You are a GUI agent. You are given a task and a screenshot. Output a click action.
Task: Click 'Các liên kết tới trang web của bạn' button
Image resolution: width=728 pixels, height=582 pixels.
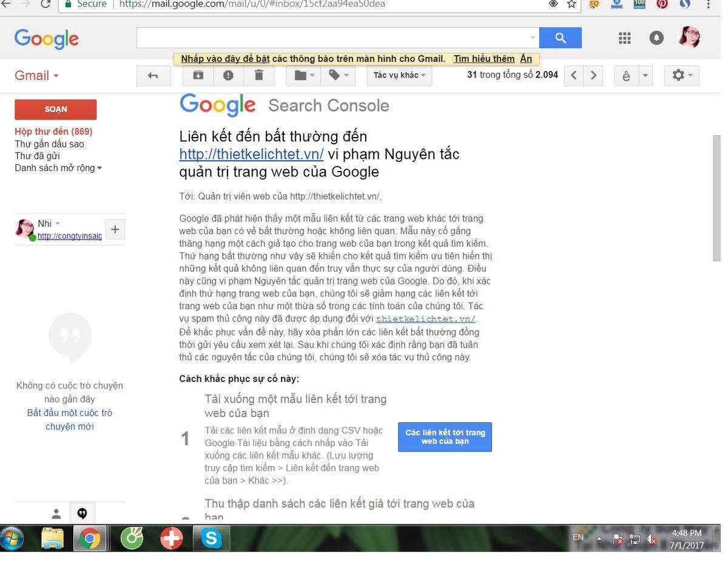(x=445, y=437)
